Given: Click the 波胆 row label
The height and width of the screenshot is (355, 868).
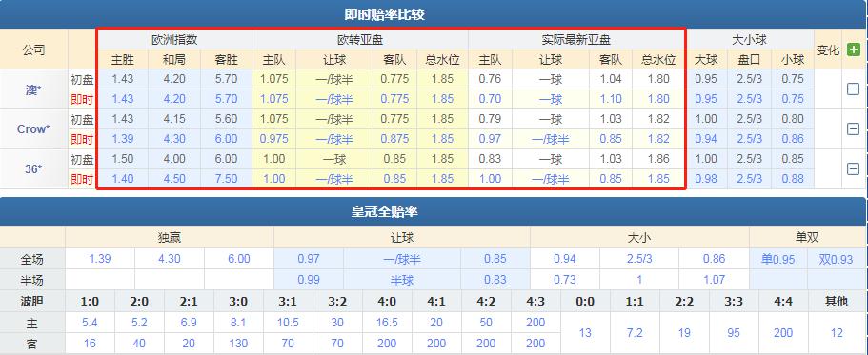Looking at the screenshot, I should (x=32, y=302).
